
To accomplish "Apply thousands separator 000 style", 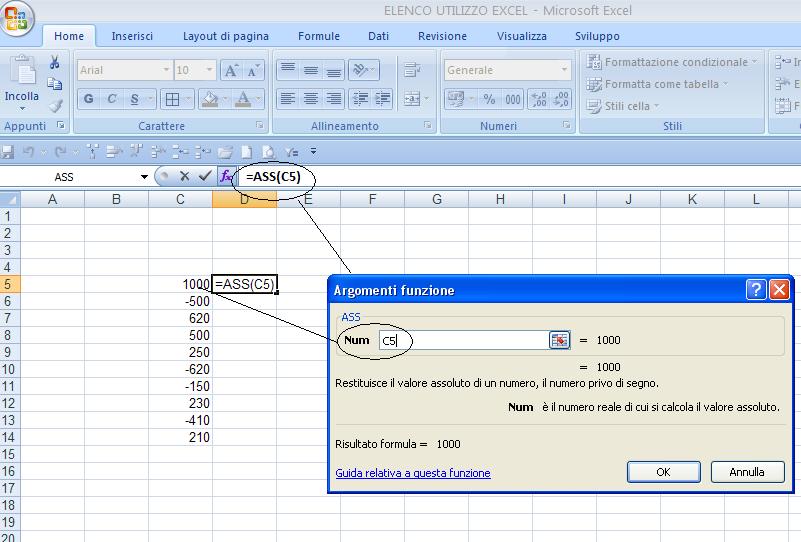I will pos(512,99).
